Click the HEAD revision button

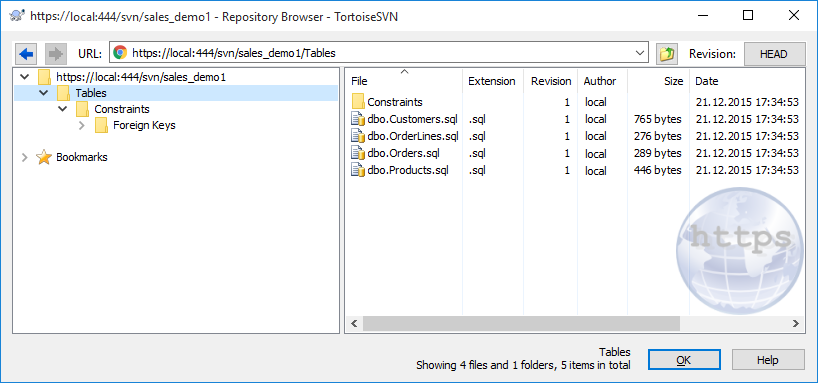tap(774, 54)
